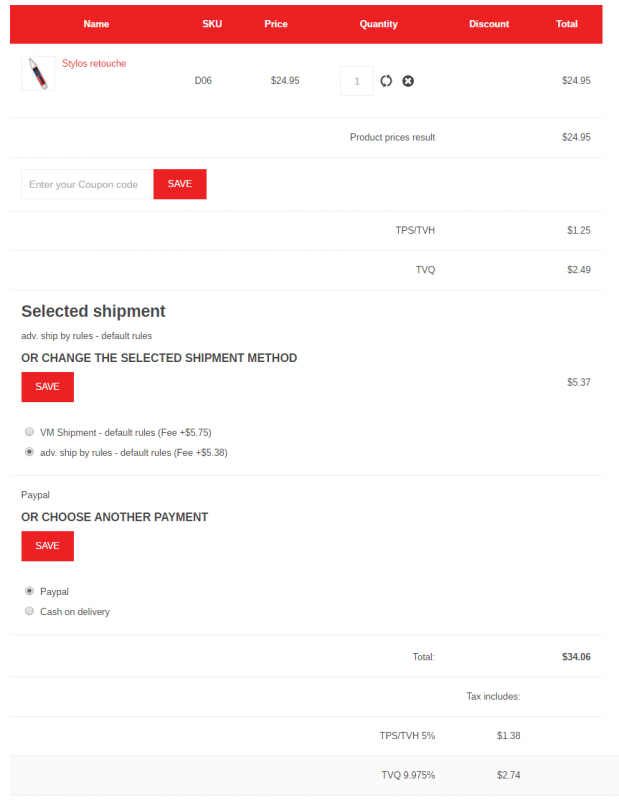The height and width of the screenshot is (800, 619).
Task: Click the SKU column header
Action: tap(212, 24)
